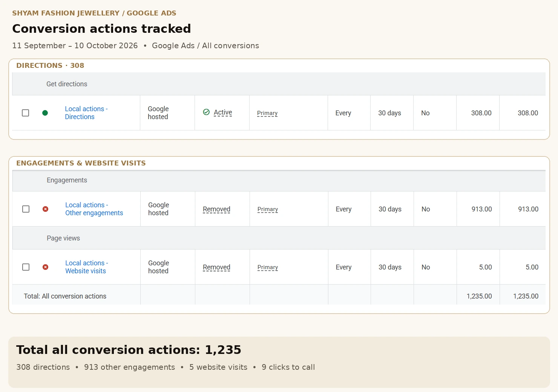
Task: Click the DIRECTIONS · 308 section heading
Action: (x=50, y=65)
